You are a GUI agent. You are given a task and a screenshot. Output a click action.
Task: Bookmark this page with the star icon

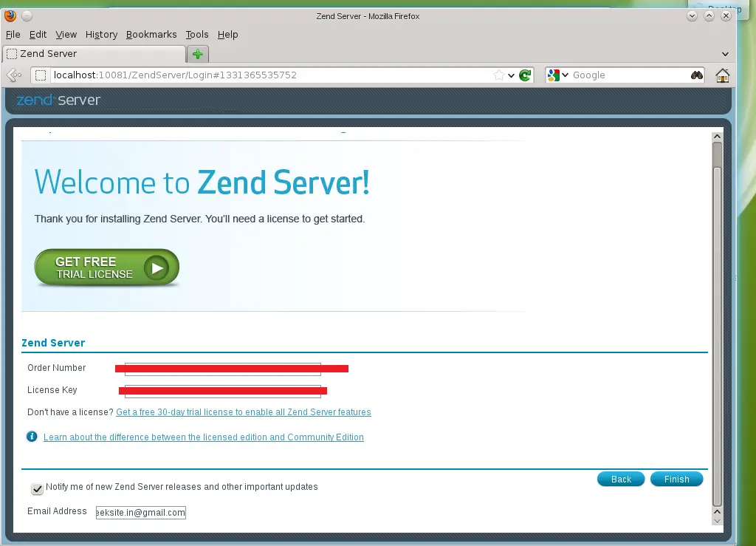point(499,75)
